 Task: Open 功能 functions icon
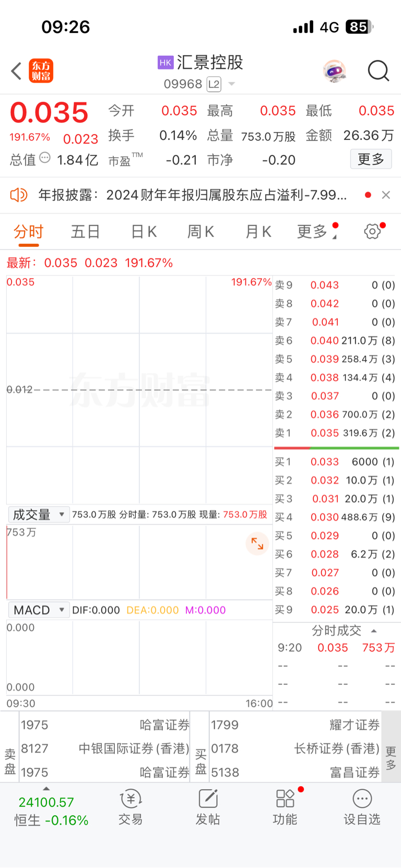285,807
